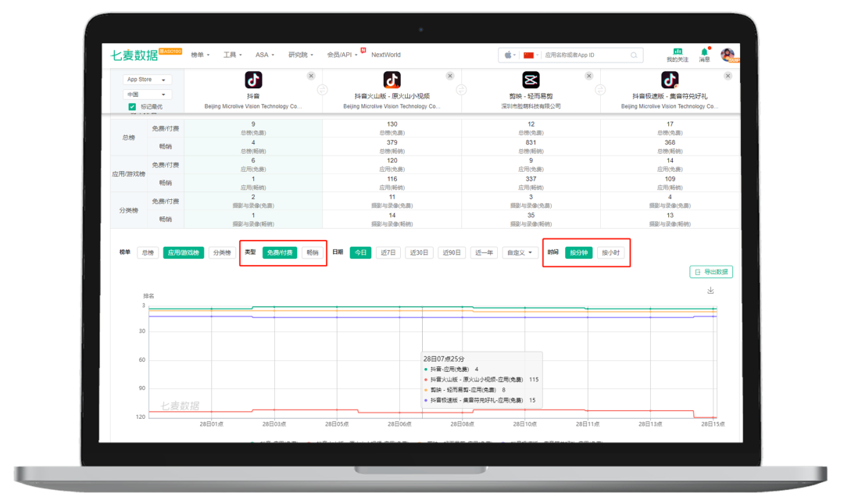Remove 剪映 from the comparison
The image size is (844, 504).
[x=589, y=76]
